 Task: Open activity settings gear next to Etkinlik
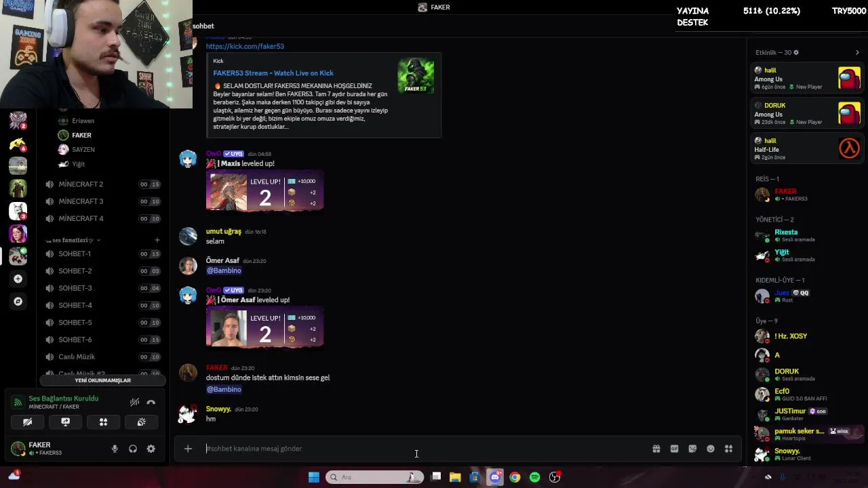tap(796, 52)
